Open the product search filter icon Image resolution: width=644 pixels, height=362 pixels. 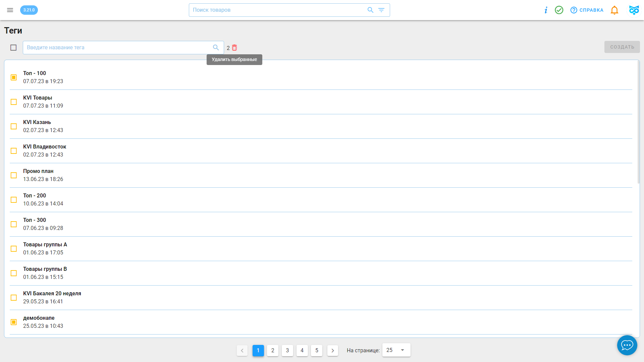[x=381, y=10]
